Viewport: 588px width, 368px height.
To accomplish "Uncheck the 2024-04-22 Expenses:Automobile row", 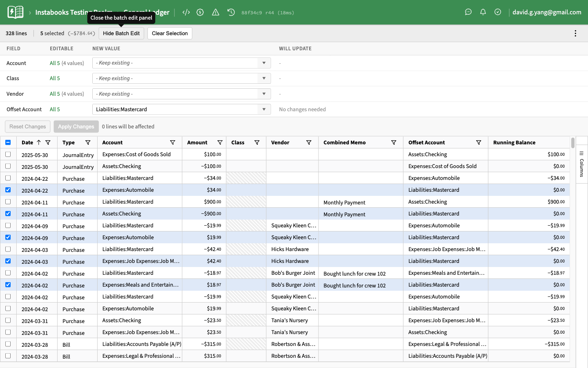I will coord(8,190).
